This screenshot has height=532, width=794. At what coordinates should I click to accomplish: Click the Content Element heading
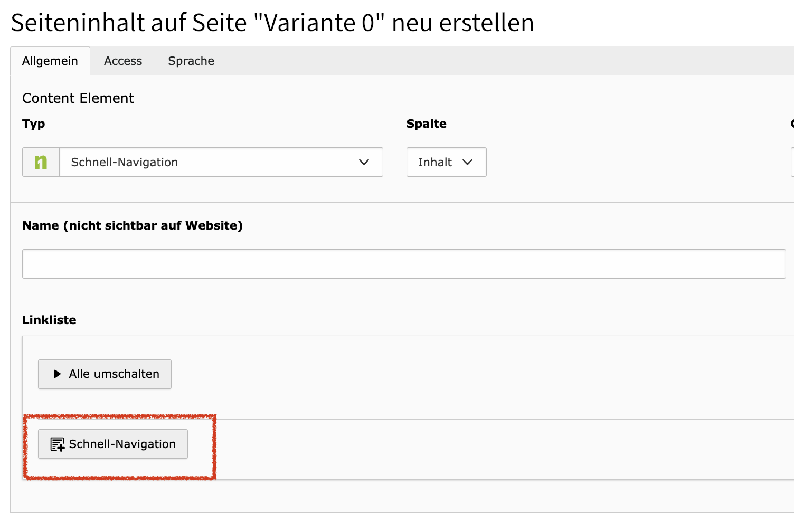pyautogui.click(x=78, y=99)
